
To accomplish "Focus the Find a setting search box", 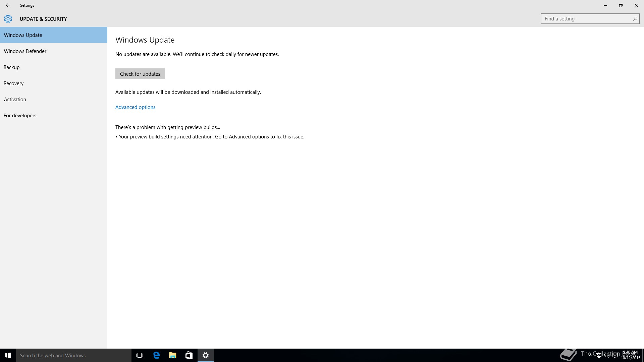I will click(590, 19).
